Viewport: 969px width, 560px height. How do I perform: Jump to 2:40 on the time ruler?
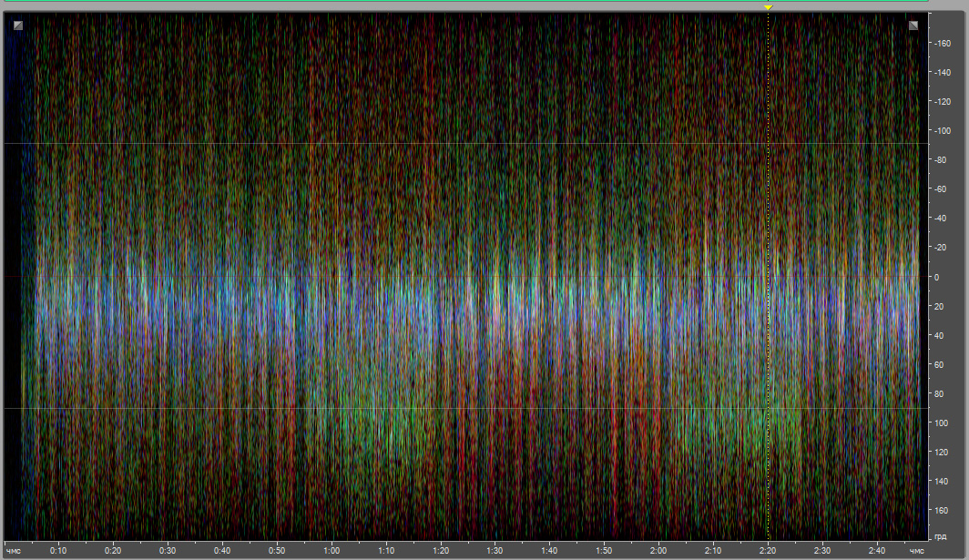pos(876,551)
